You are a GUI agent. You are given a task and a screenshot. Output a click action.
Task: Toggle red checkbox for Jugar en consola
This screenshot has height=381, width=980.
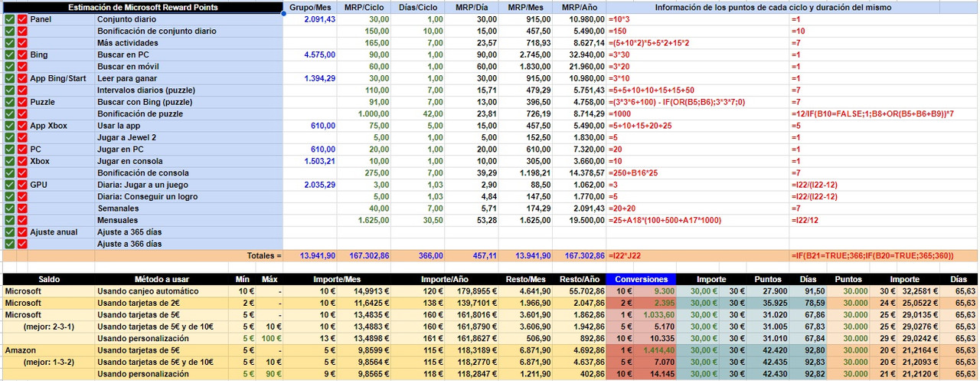22,161
